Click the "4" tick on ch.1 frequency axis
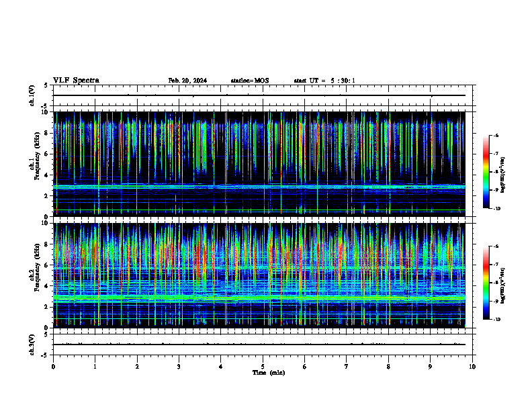Screen dimensions: 532x411 coord(47,175)
